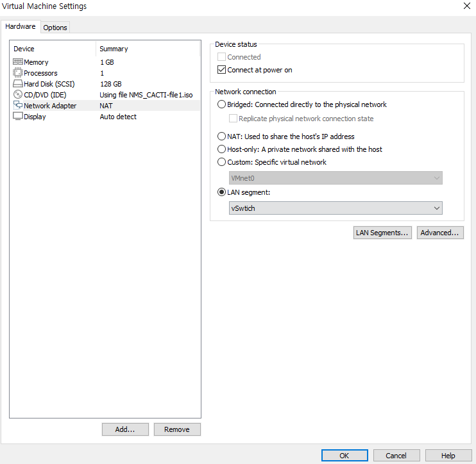The image size is (476, 464).
Task: Toggle Replicate physical network connection state
Action: click(x=233, y=119)
